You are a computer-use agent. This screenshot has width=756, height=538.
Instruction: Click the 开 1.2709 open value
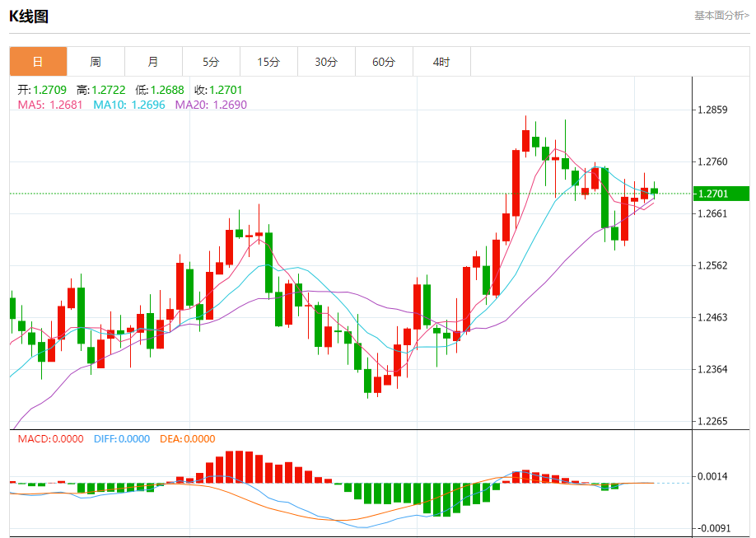[43, 90]
